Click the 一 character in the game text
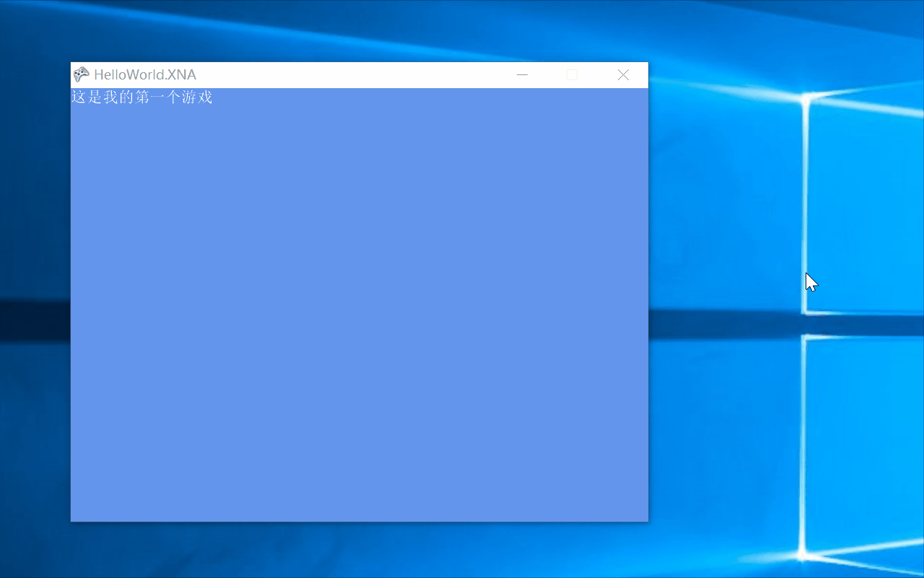 pyautogui.click(x=158, y=97)
